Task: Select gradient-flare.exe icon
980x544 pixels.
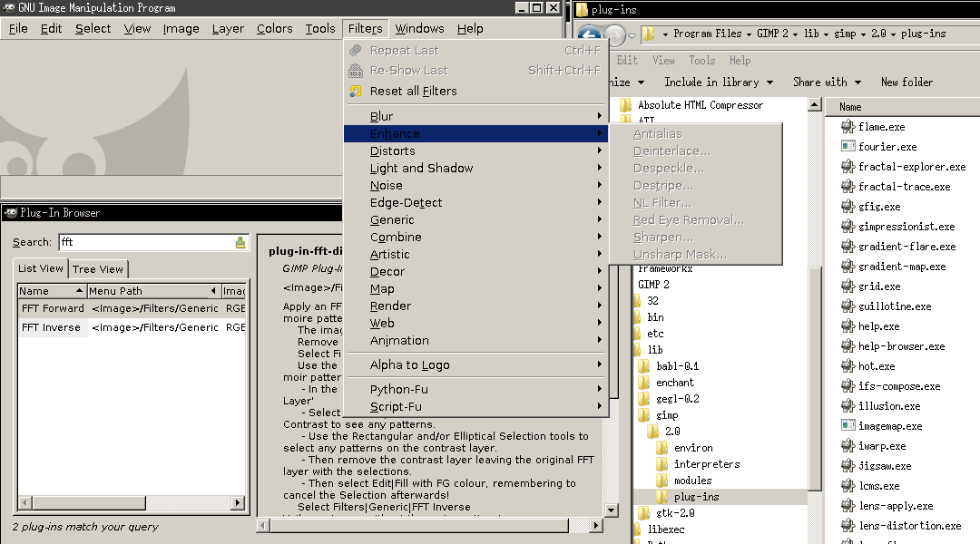Action: pos(848,247)
